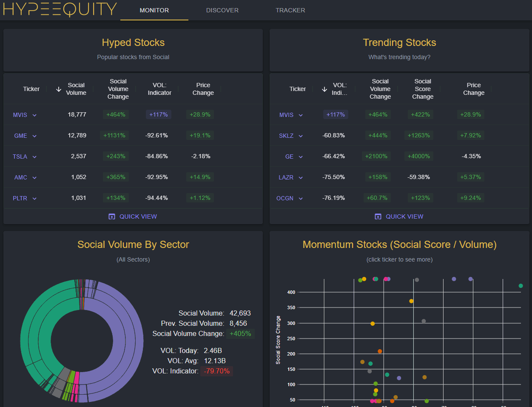Click the grey dot near 305 score change

point(424,321)
